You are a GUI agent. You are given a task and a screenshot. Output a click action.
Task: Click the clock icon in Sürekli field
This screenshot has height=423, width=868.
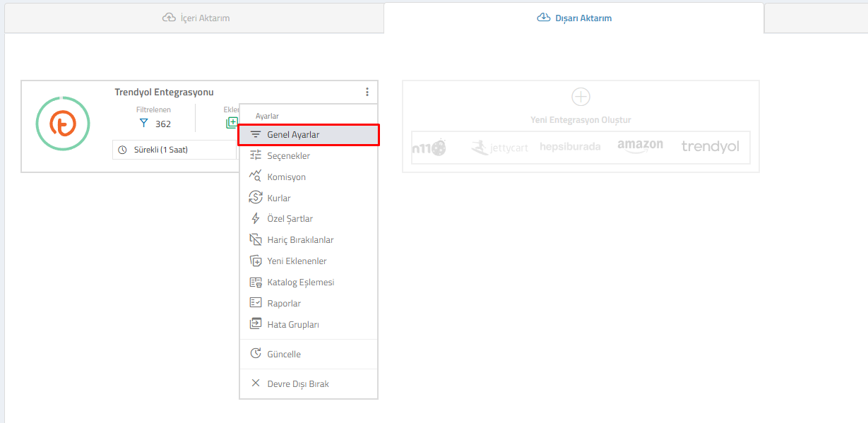click(123, 150)
